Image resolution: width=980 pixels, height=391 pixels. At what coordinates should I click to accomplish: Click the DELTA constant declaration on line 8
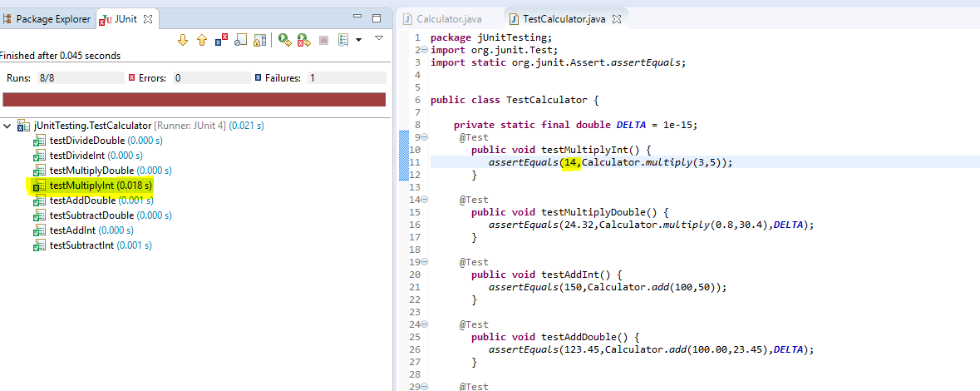(x=633, y=125)
